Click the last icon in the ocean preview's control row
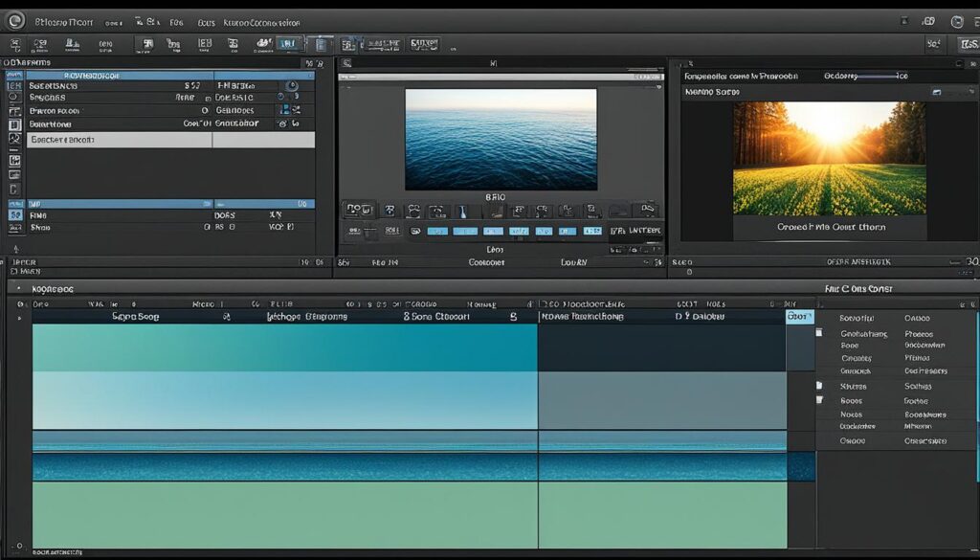The image size is (980, 560). click(648, 210)
